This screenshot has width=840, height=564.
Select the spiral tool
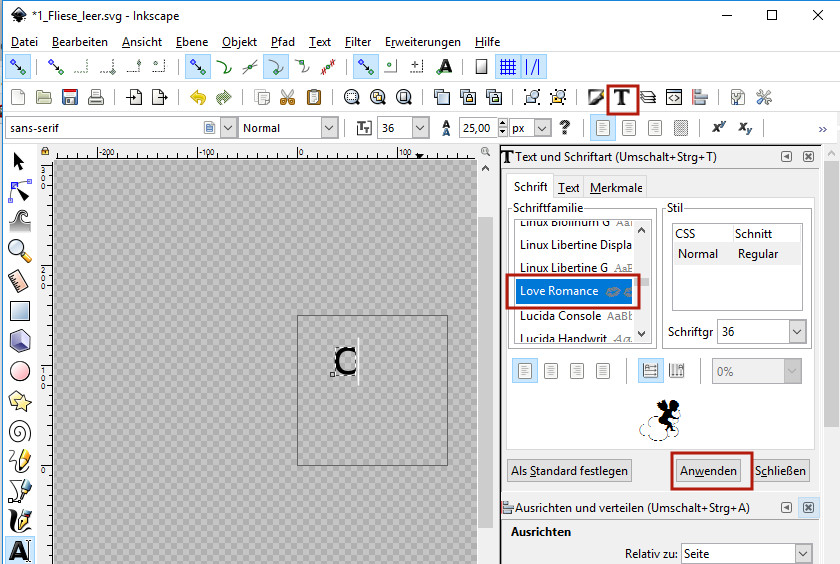(x=20, y=431)
